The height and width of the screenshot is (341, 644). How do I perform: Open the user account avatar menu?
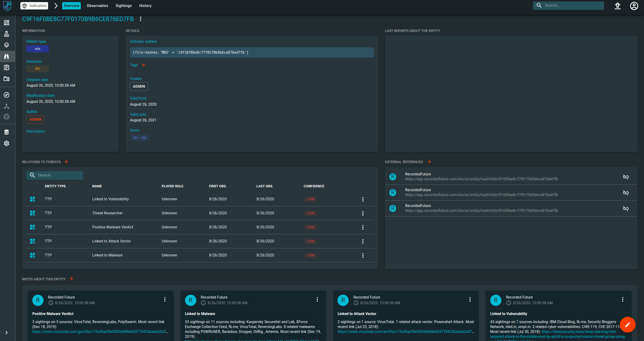pyautogui.click(x=634, y=6)
